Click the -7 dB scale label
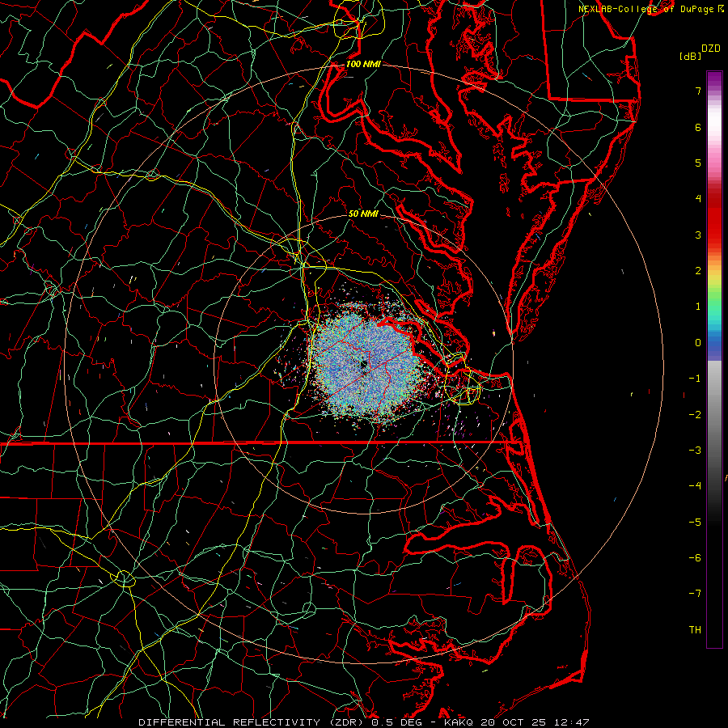 pyautogui.click(x=695, y=594)
